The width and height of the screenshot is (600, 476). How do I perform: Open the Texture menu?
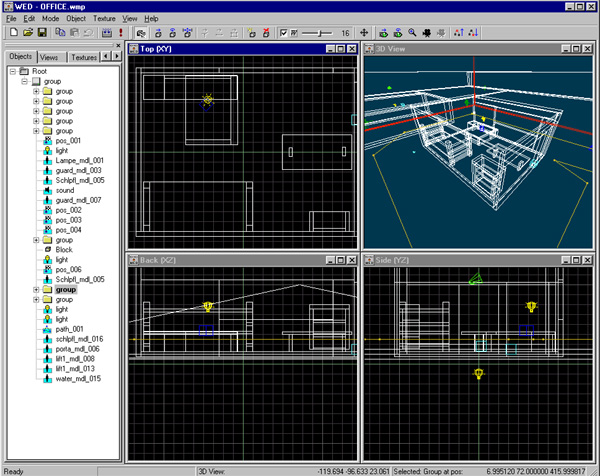click(x=104, y=19)
